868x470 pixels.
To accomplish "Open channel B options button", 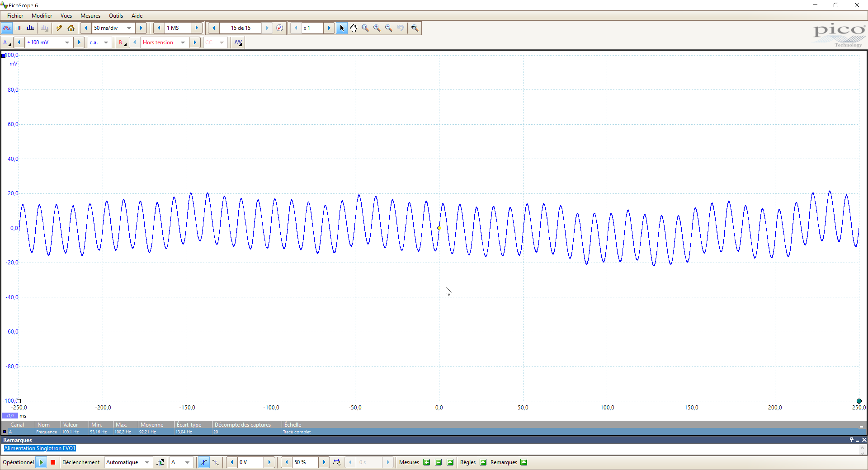I will point(123,42).
